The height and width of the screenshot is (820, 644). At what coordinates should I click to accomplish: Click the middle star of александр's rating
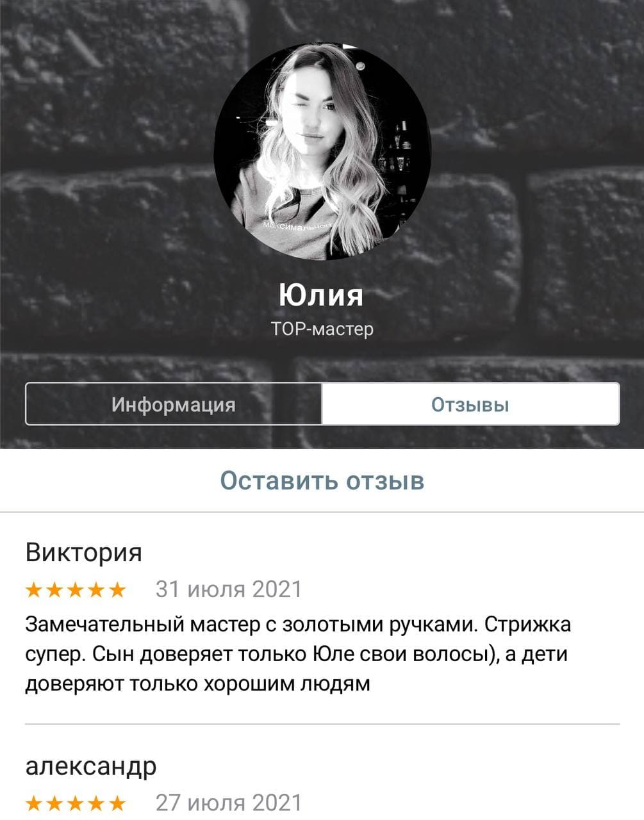click(76, 803)
